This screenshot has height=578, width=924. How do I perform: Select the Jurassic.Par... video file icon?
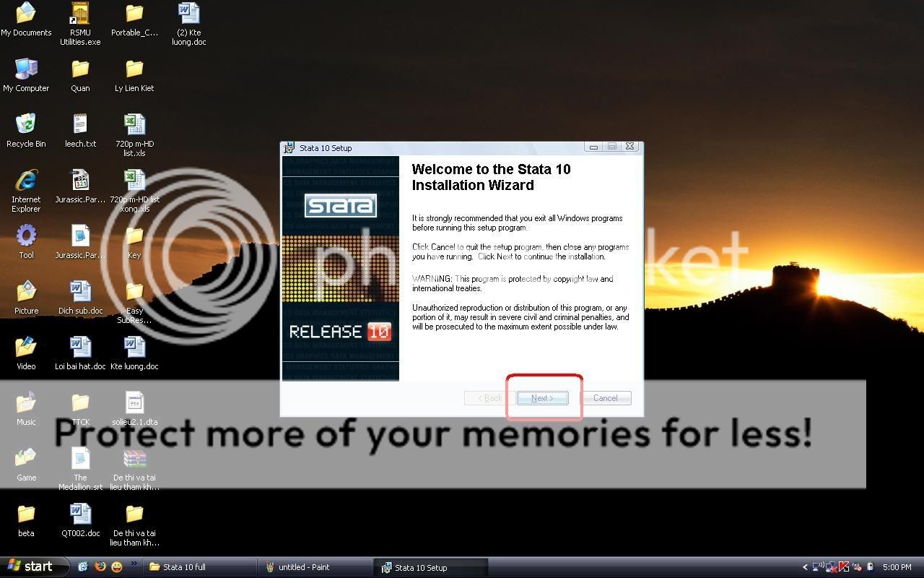coord(80,186)
